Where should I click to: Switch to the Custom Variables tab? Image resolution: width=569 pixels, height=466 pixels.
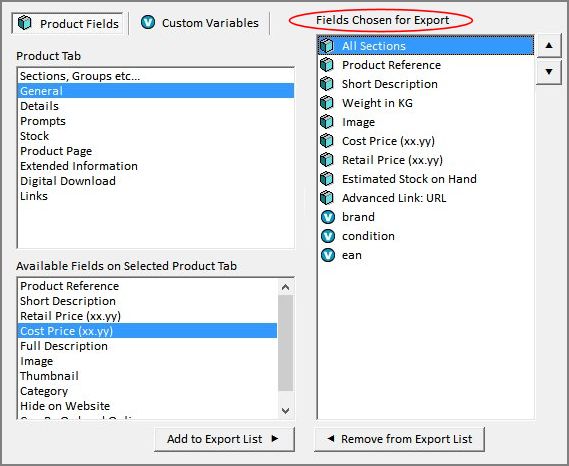coord(199,23)
